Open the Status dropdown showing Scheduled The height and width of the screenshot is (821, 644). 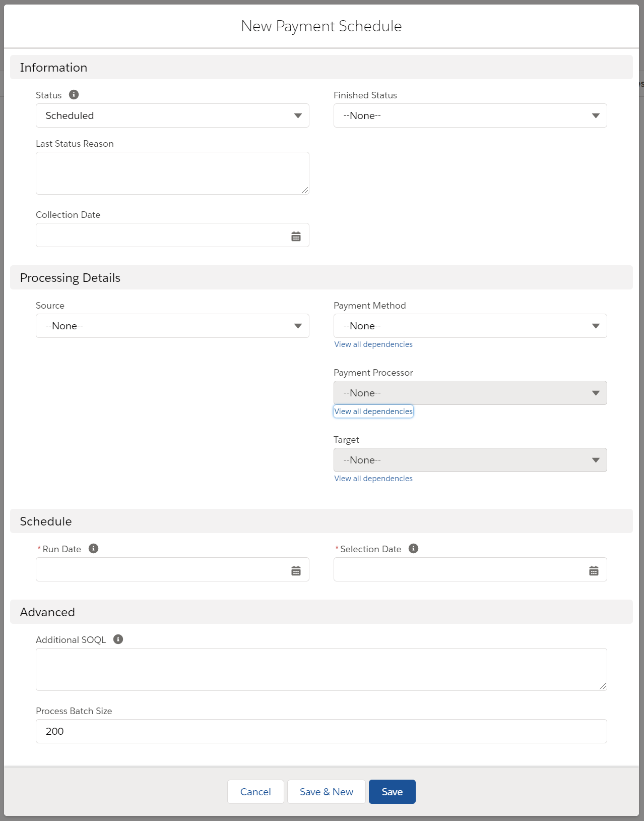click(172, 115)
